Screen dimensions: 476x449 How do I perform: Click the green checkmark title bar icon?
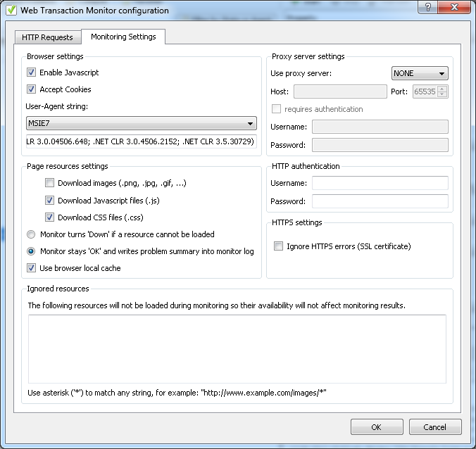11,10
